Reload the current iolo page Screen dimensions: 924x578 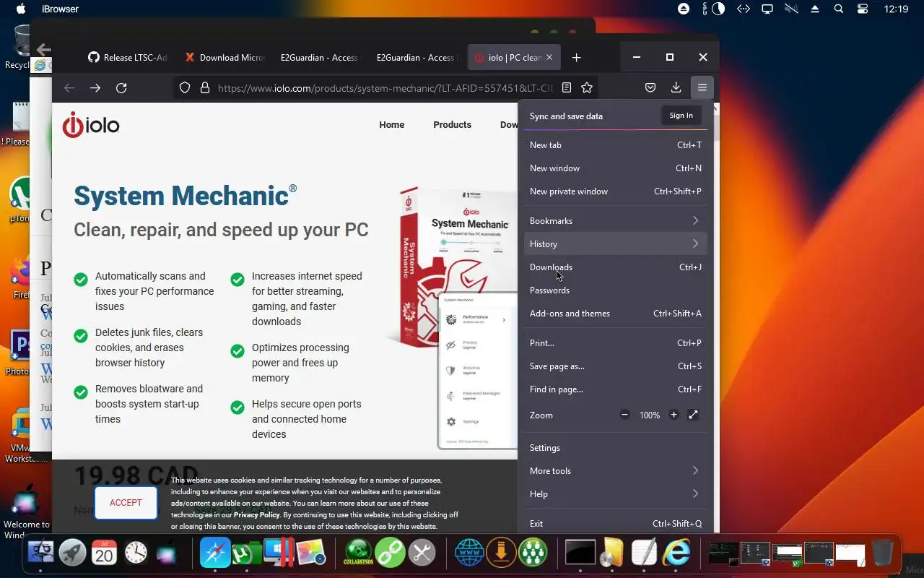(121, 87)
